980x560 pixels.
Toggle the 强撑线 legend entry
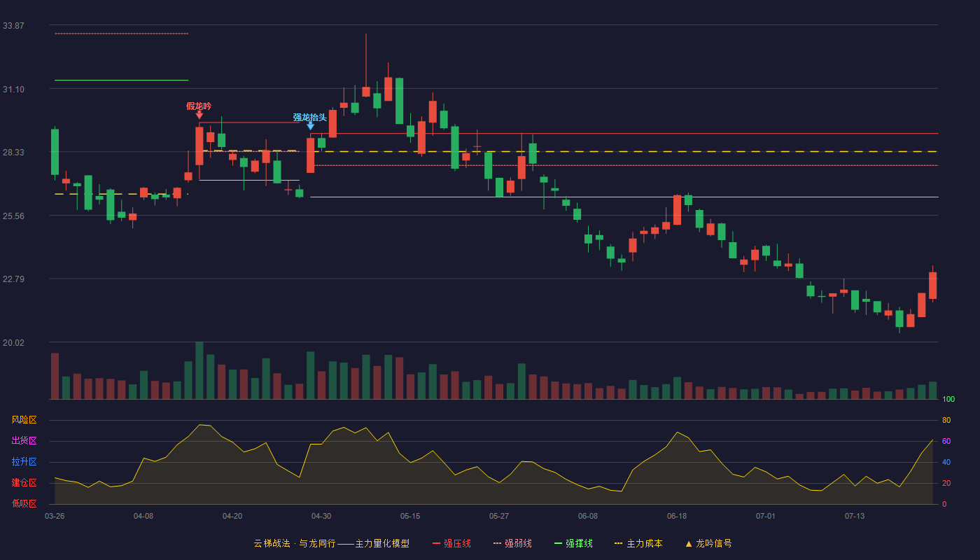pyautogui.click(x=573, y=543)
